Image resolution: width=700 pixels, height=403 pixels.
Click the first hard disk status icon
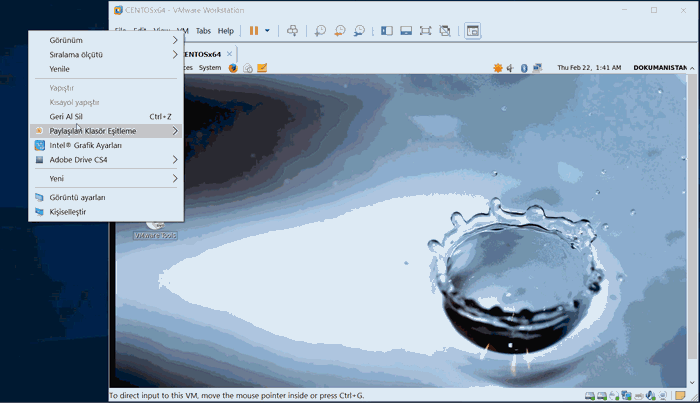590,396
